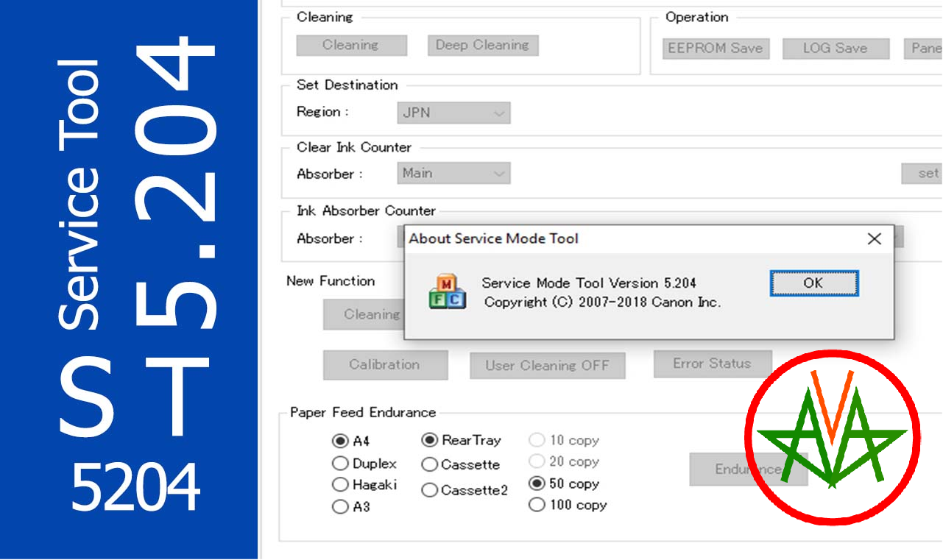The image size is (943, 560).
Task: Select the A4 paper radio button
Action: point(340,442)
